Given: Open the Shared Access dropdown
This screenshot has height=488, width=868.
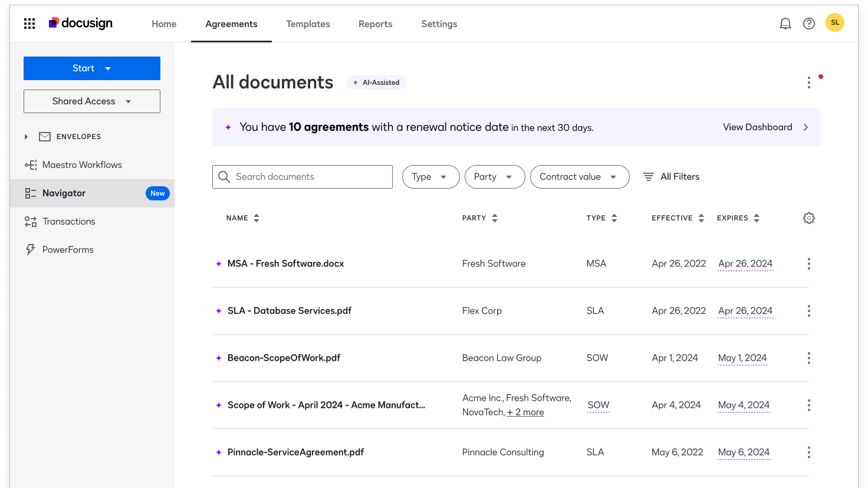Looking at the screenshot, I should click(x=92, y=101).
